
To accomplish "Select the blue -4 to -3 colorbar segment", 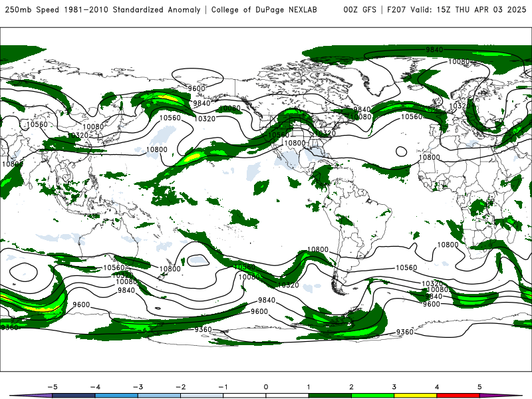I will click(116, 396).
